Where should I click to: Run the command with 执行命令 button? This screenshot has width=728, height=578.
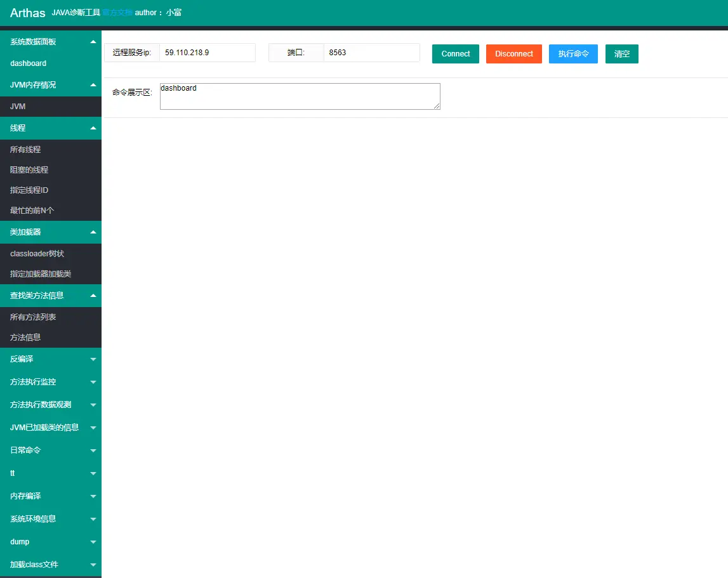[573, 54]
